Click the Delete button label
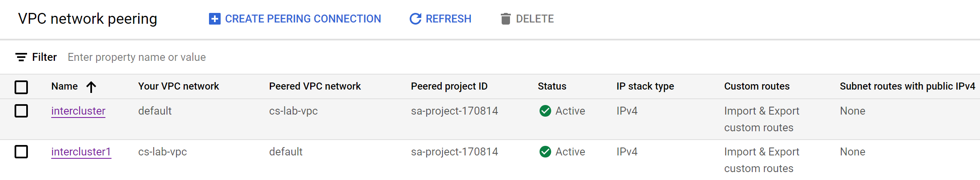The width and height of the screenshot is (980, 180). click(x=535, y=19)
